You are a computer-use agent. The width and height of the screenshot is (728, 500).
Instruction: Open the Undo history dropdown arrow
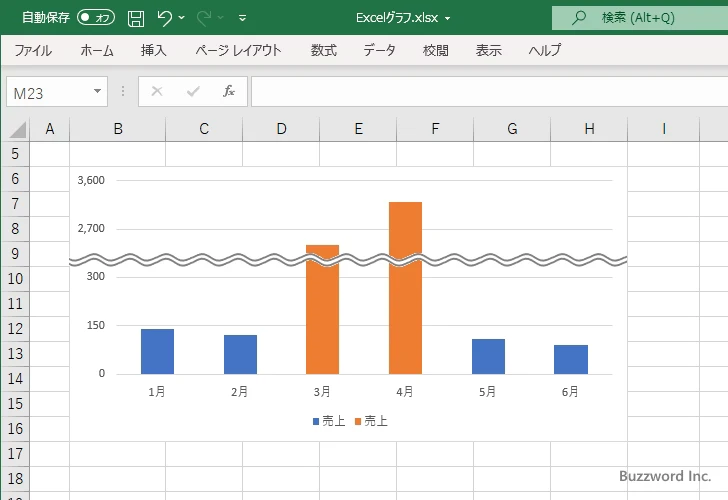pos(182,18)
